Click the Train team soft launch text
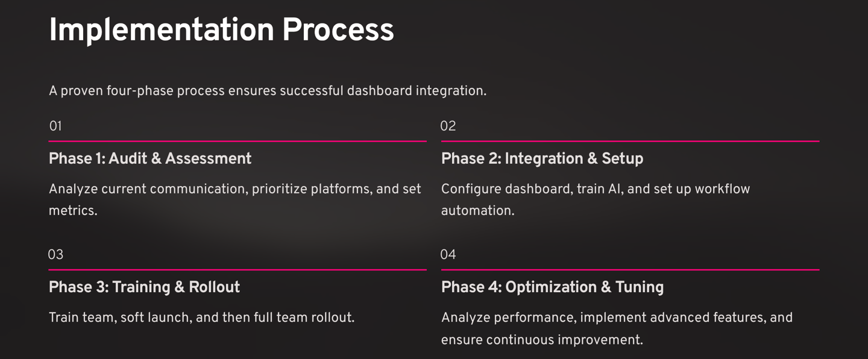 click(201, 317)
